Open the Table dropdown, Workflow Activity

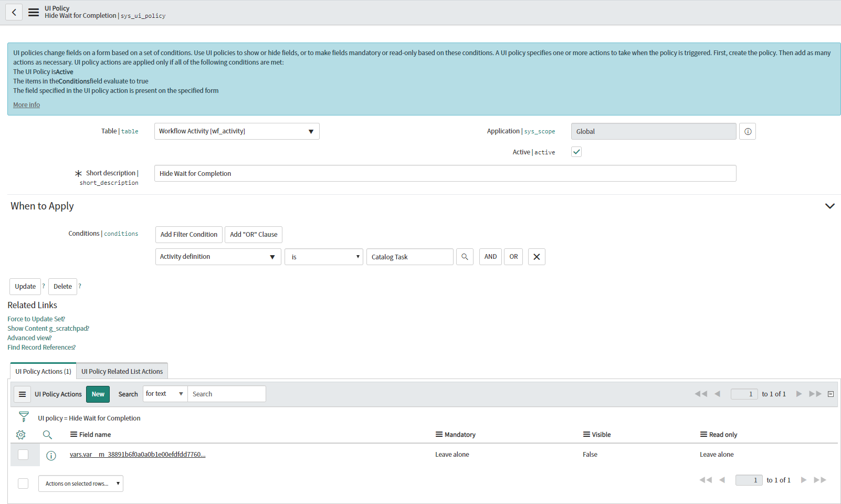(237, 131)
